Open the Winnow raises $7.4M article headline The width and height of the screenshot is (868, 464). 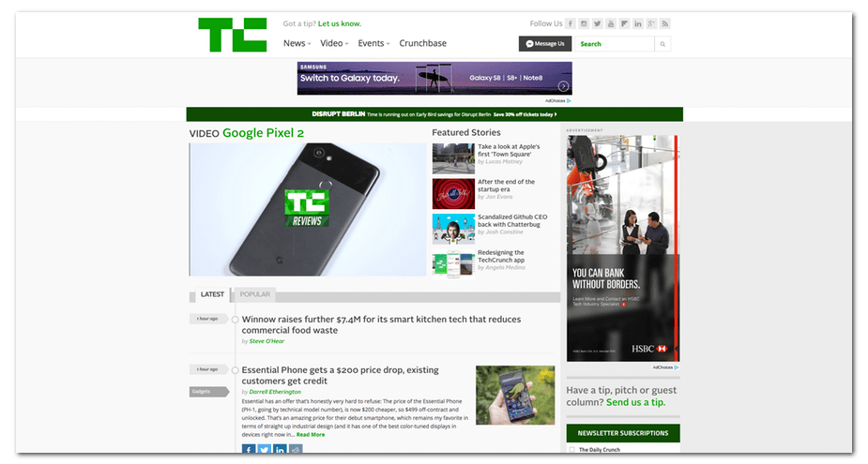click(381, 324)
